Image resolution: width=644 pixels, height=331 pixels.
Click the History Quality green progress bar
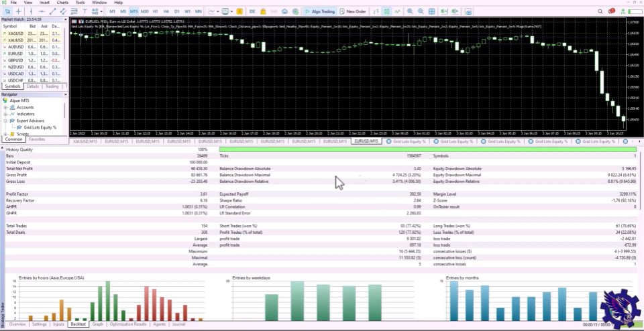point(428,149)
